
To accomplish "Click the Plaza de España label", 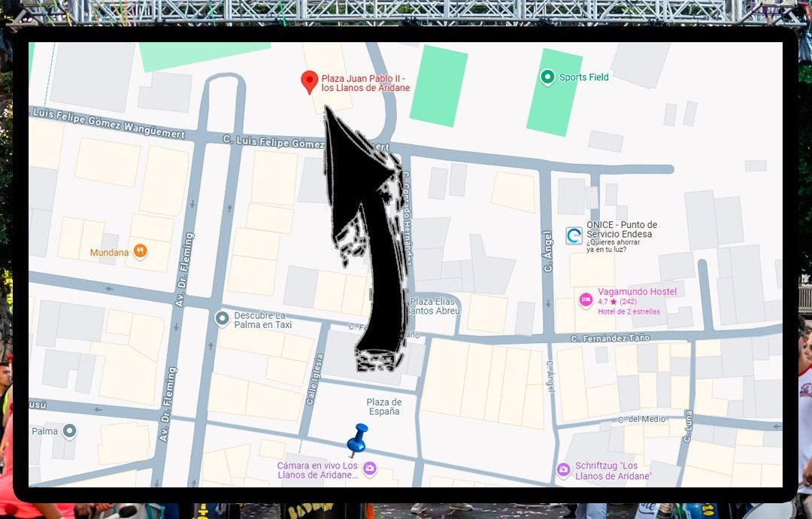I will click(384, 407).
